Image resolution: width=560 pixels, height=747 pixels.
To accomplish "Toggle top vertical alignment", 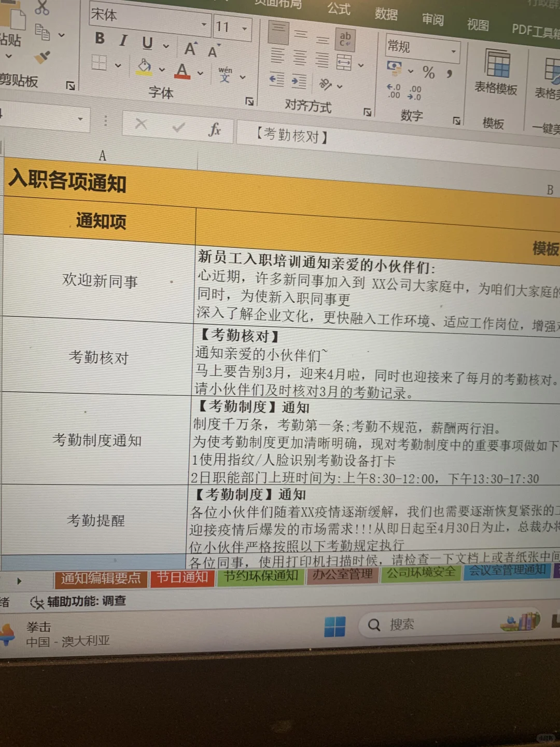I will [x=278, y=32].
